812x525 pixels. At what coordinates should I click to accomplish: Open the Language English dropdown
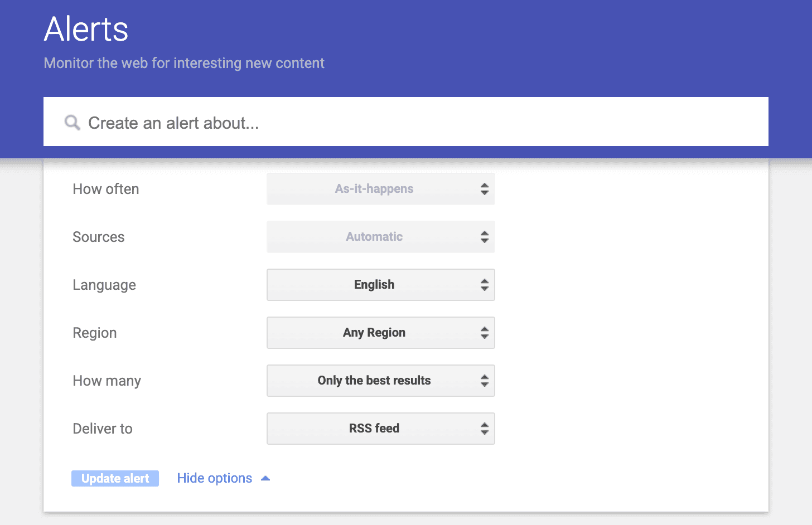381,285
